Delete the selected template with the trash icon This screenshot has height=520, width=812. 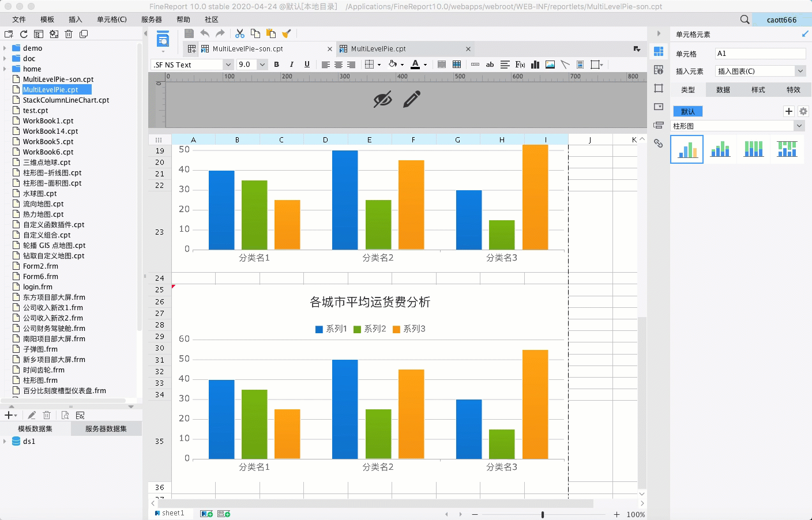(69, 34)
